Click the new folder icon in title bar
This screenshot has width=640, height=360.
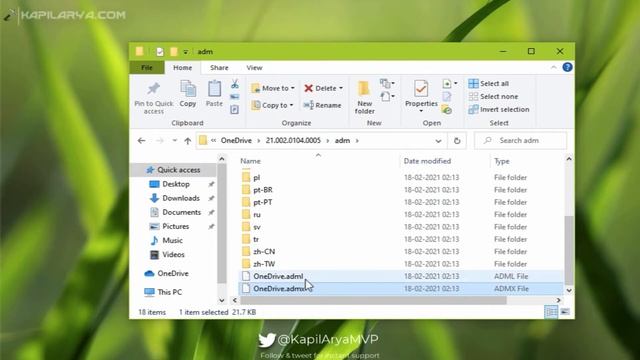(174, 52)
